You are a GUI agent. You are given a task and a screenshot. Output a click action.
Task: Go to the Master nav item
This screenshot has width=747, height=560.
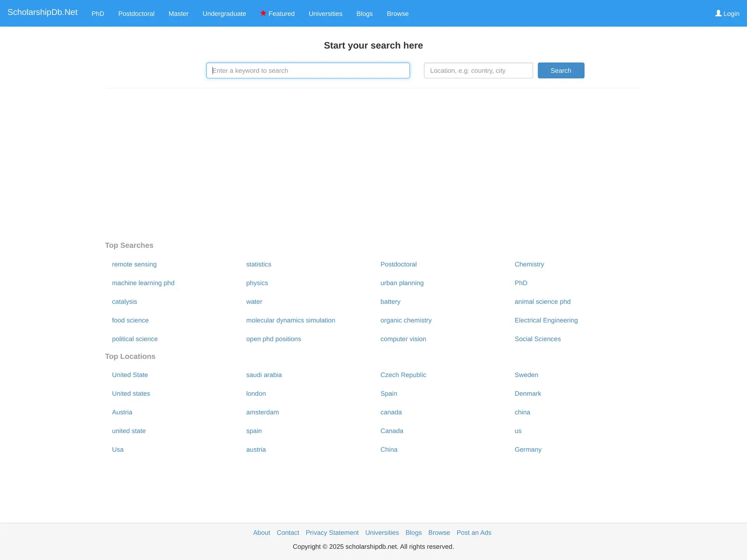pyautogui.click(x=178, y=14)
